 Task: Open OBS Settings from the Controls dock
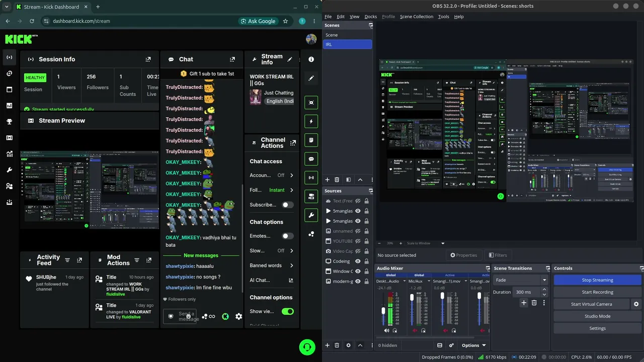[598, 328]
